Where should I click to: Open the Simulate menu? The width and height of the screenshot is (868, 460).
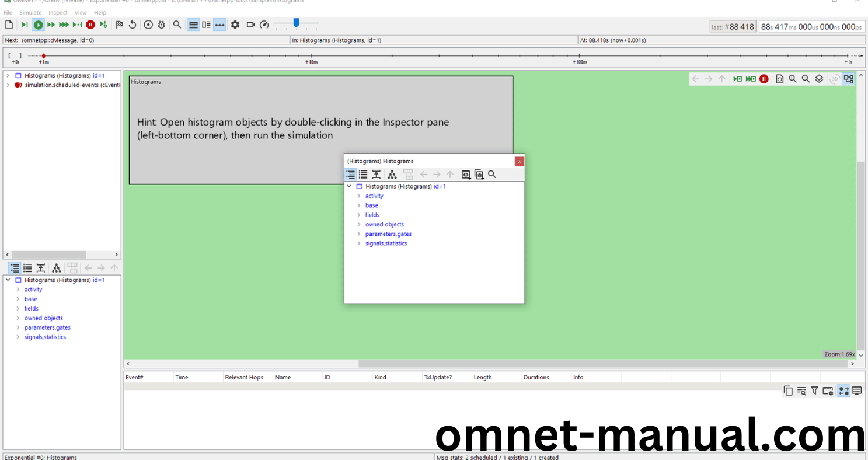coord(30,12)
